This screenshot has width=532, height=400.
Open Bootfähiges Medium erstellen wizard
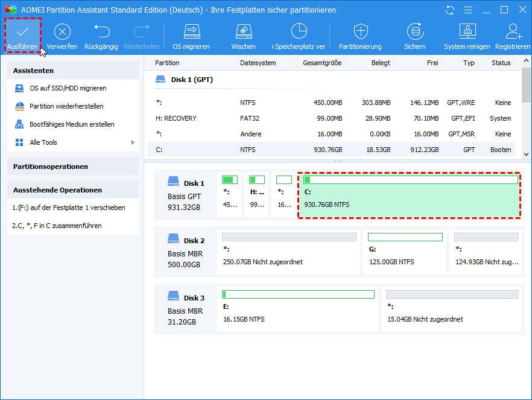point(72,124)
